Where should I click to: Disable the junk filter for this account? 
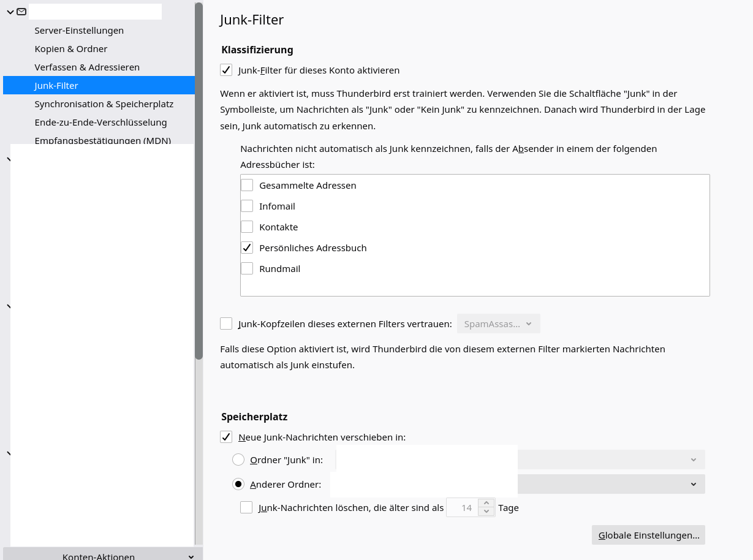pos(226,70)
